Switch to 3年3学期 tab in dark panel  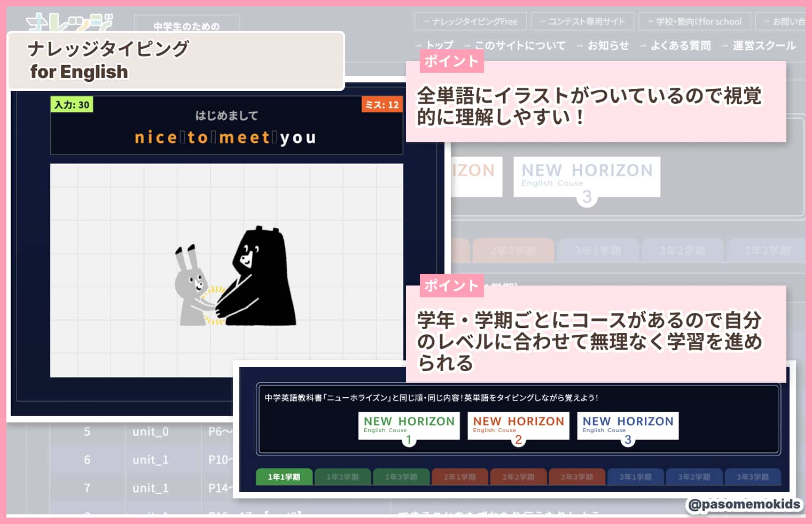pos(752,477)
